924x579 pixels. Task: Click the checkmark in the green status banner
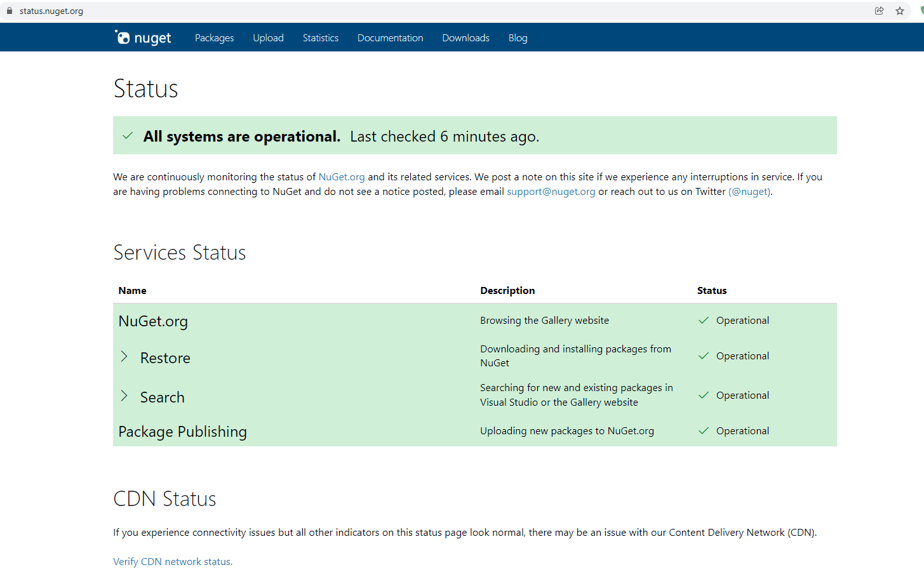127,135
